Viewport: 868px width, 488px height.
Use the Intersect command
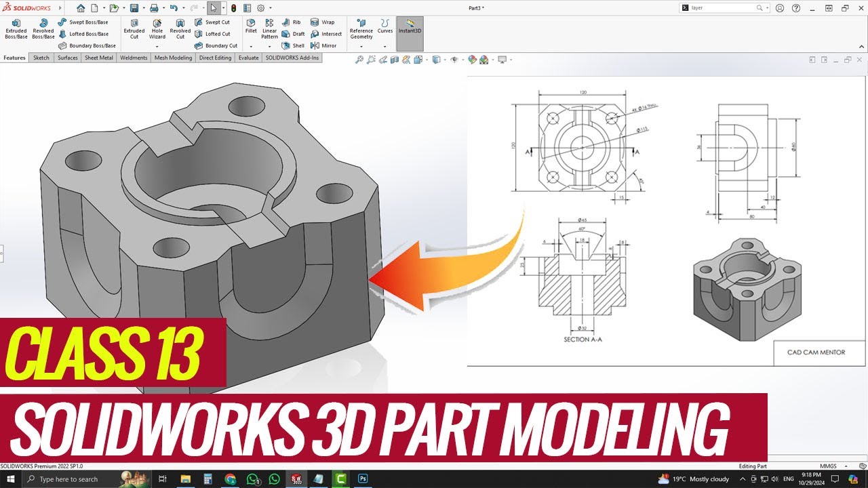point(326,34)
